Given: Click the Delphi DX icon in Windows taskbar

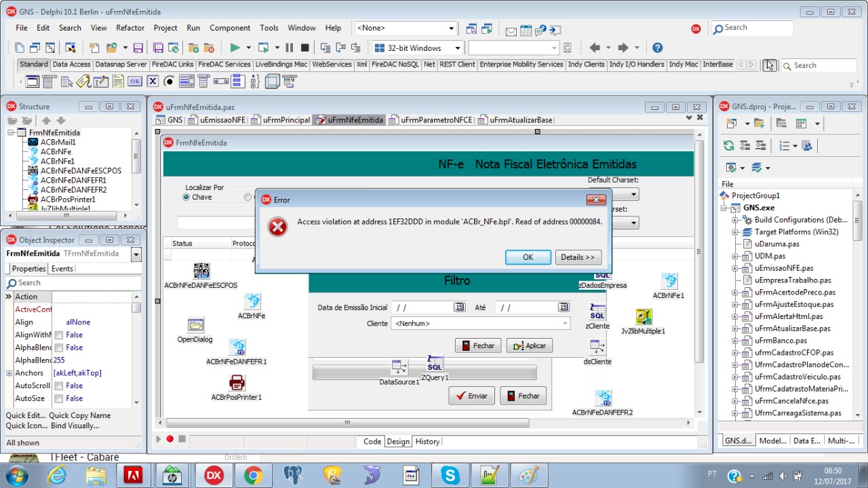Looking at the screenshot, I should pyautogui.click(x=214, y=475).
